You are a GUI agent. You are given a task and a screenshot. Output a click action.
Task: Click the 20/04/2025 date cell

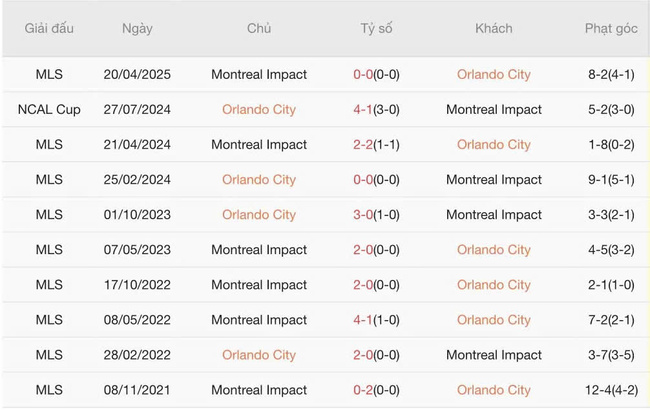point(137,74)
